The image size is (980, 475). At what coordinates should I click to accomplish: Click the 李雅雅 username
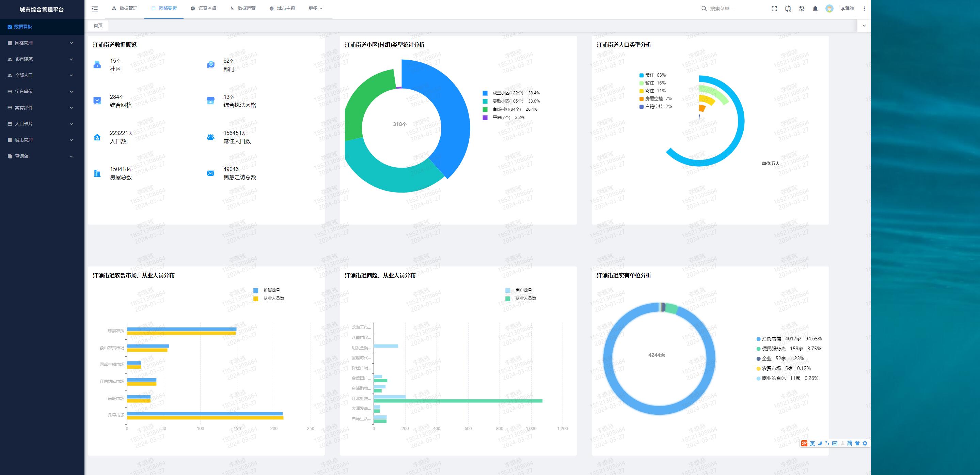pos(847,9)
